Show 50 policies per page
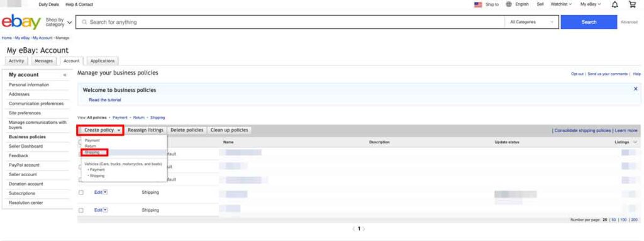This screenshot has width=644, height=241. (614, 220)
